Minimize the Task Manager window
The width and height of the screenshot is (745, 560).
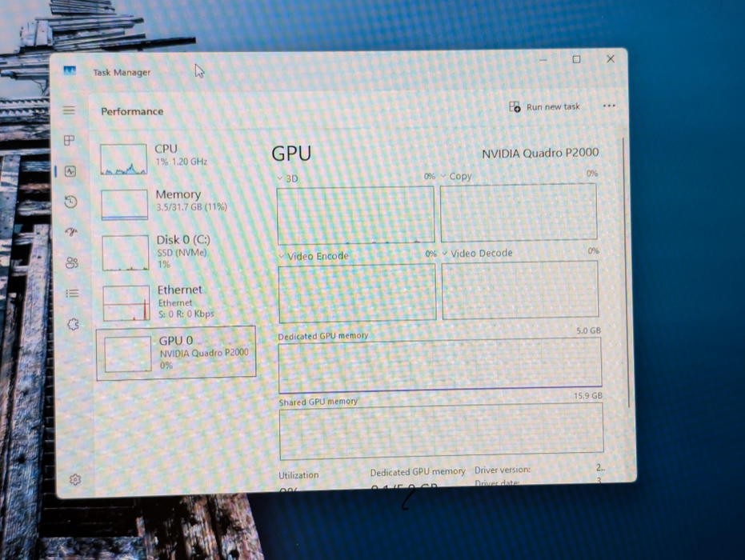click(x=543, y=60)
